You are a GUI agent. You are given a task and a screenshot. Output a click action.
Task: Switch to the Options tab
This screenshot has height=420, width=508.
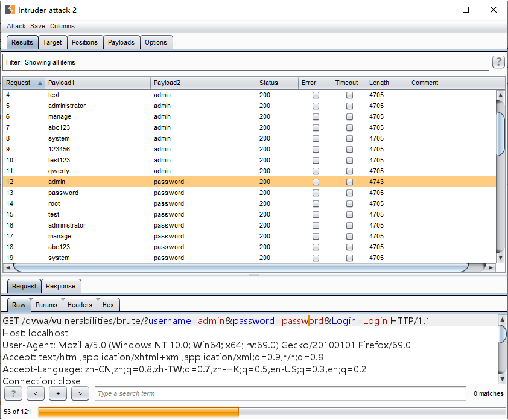(x=156, y=42)
